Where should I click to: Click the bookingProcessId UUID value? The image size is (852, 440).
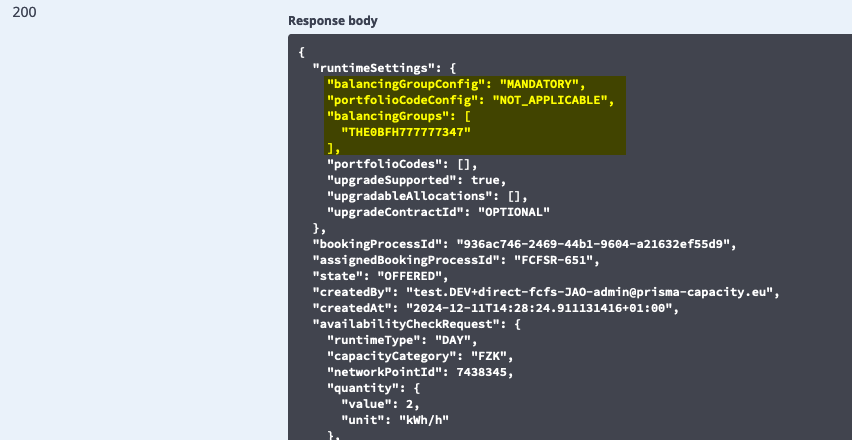pyautogui.click(x=595, y=244)
